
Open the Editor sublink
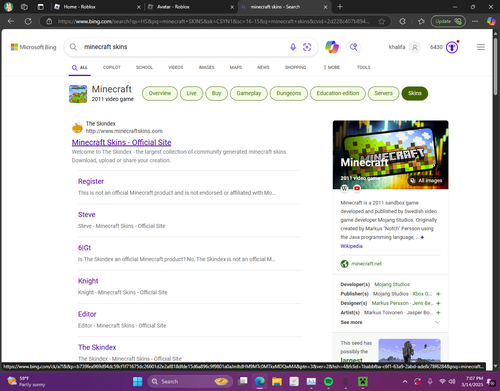point(87,314)
